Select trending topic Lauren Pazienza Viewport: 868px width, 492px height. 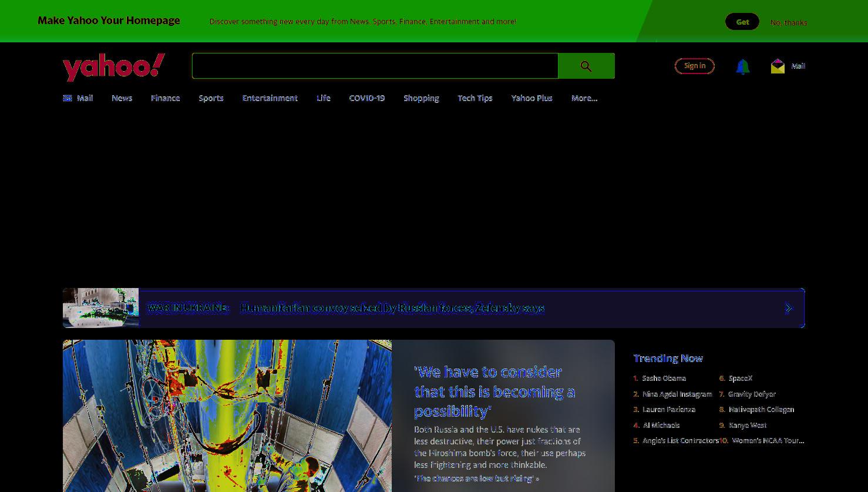[669, 410]
